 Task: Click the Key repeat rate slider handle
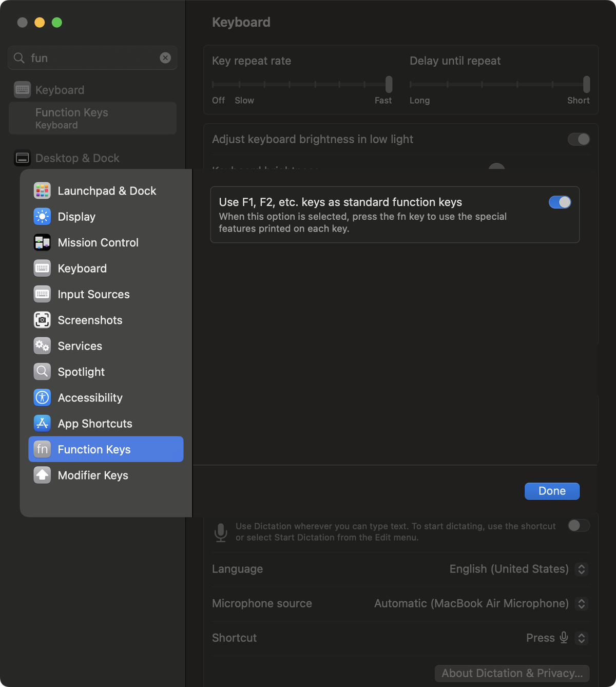(x=389, y=84)
